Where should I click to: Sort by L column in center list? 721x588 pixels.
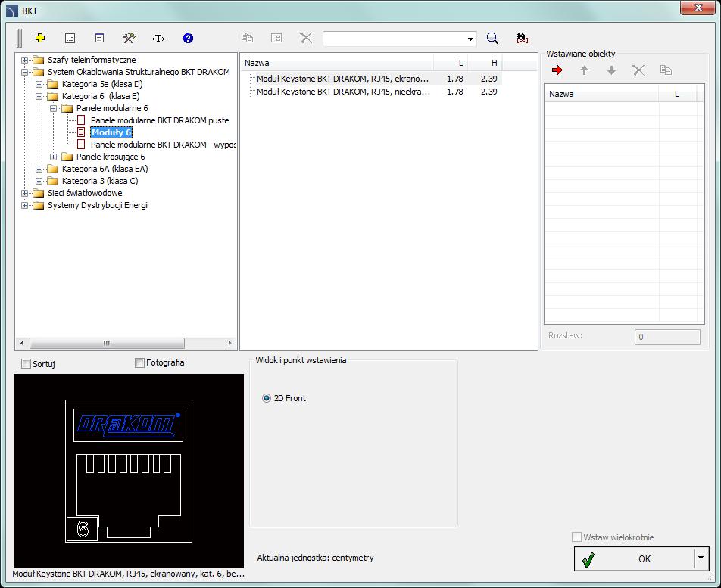click(x=450, y=63)
